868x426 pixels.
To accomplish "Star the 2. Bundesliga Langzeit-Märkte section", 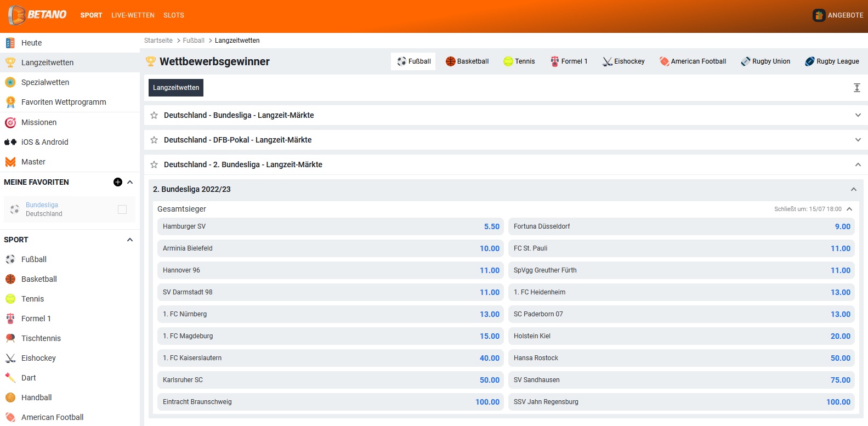I will (154, 164).
